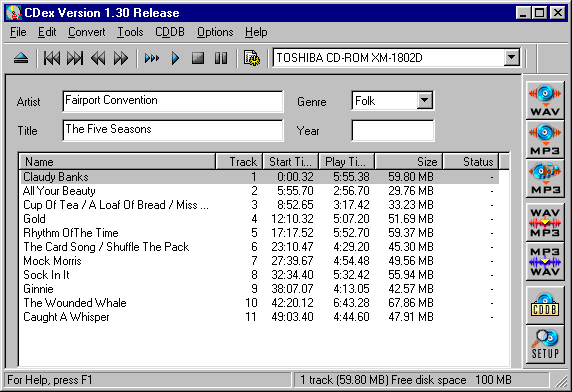Open the CDDB menu
572x392 pixels.
(170, 32)
